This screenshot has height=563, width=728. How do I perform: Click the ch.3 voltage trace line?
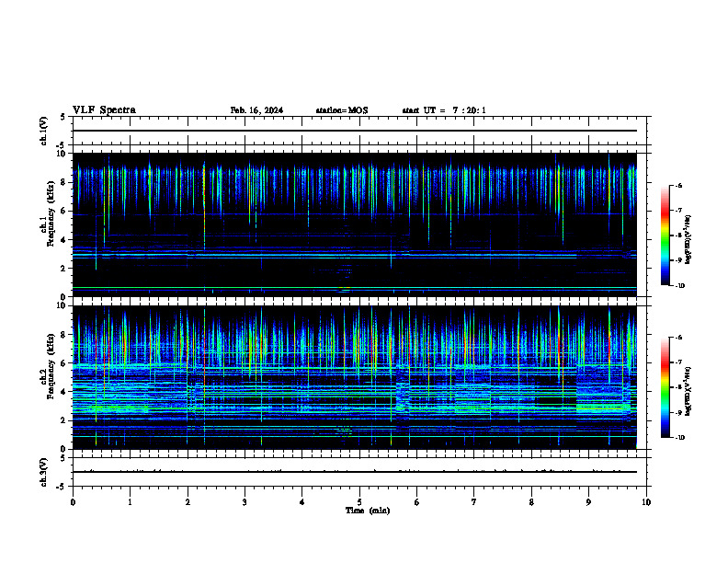355,472
